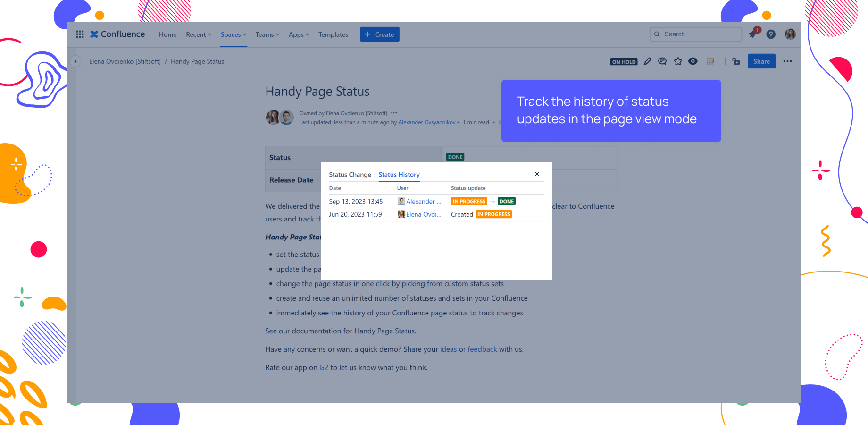Image resolution: width=868 pixels, height=425 pixels.
Task: Star this page as favorite
Action: click(x=678, y=61)
